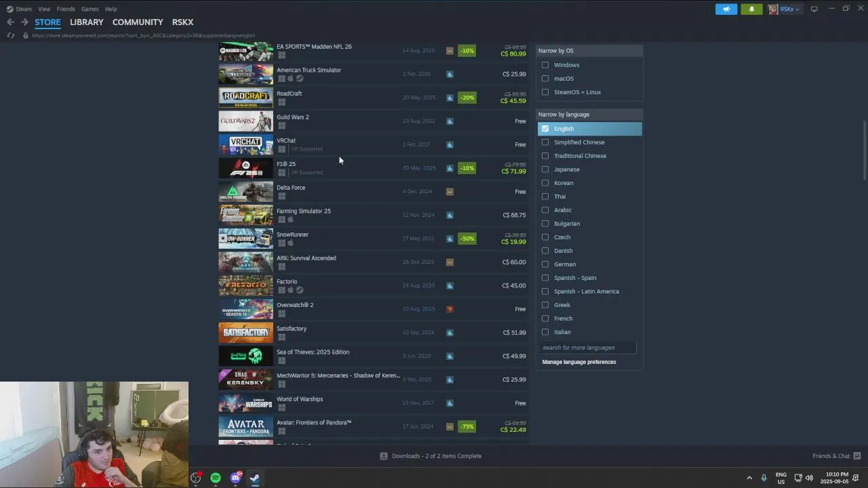Open the Satisfactory listing

373,333
